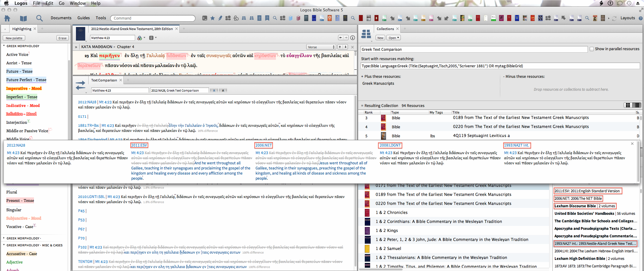Screen dimensions: 644x271
Task: Open the 2011:ESV link in popup
Action: 139,145
